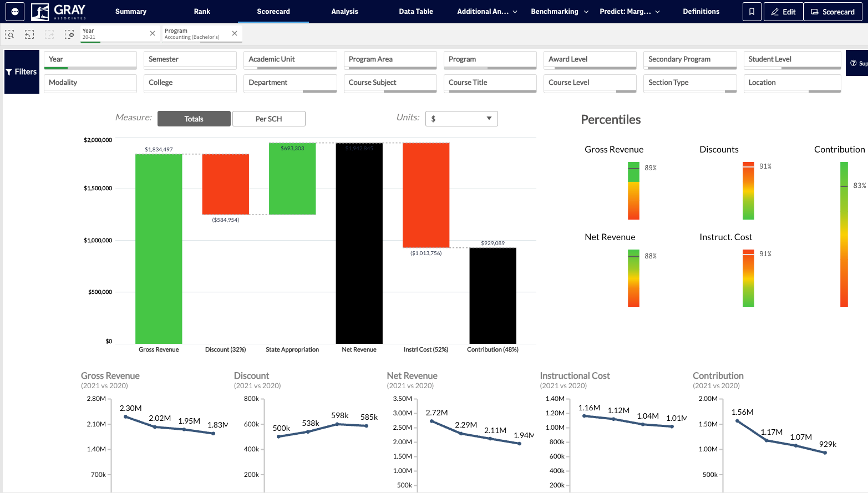
Task: Expand the Additional Analysis menu
Action: click(487, 11)
